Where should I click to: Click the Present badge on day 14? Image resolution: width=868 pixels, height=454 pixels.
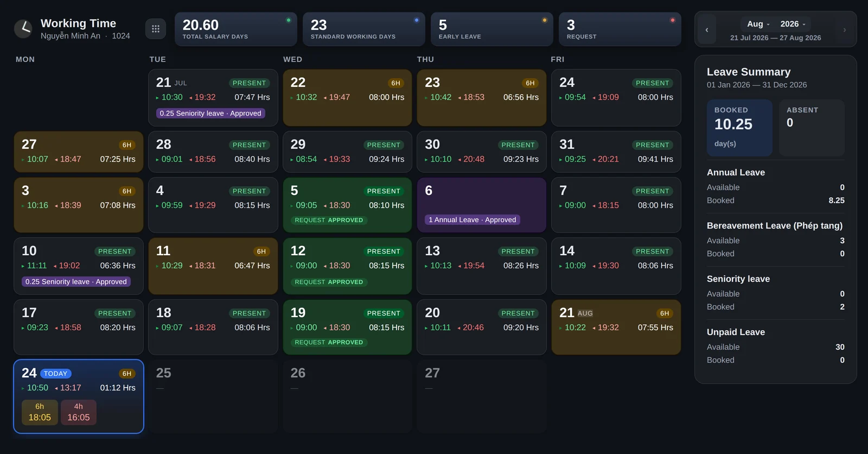click(653, 251)
